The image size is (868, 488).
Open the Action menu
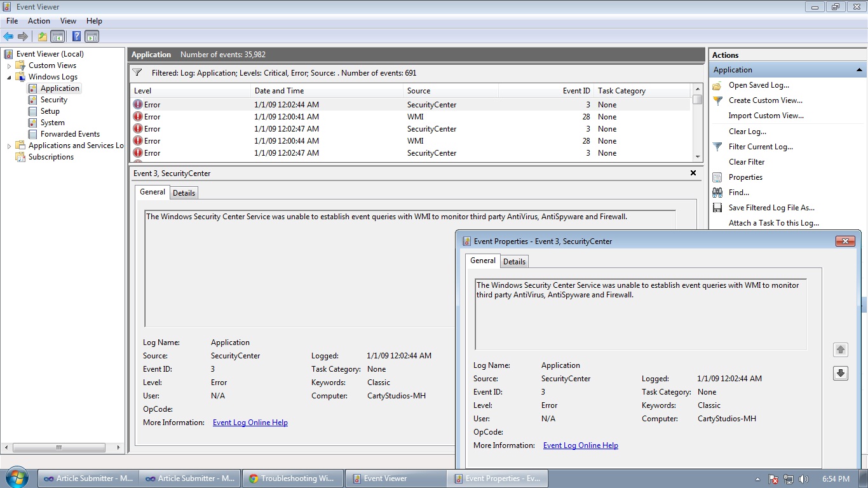pyautogui.click(x=39, y=21)
